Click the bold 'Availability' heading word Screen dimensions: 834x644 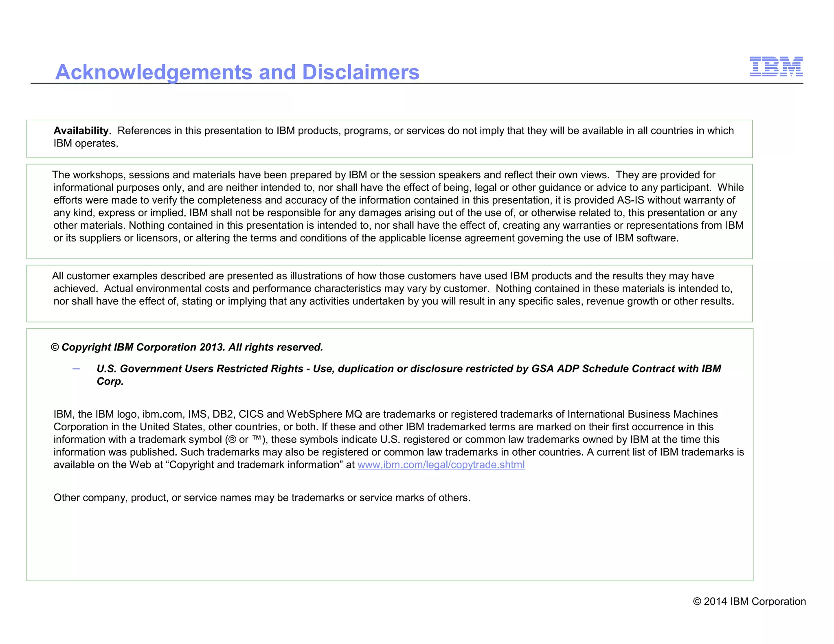81,131
